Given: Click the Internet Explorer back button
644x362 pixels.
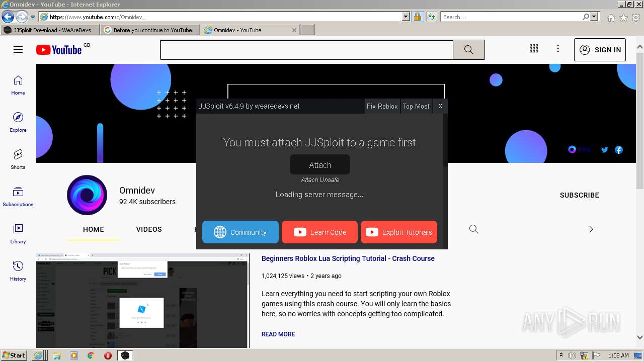Looking at the screenshot, I should (7, 17).
